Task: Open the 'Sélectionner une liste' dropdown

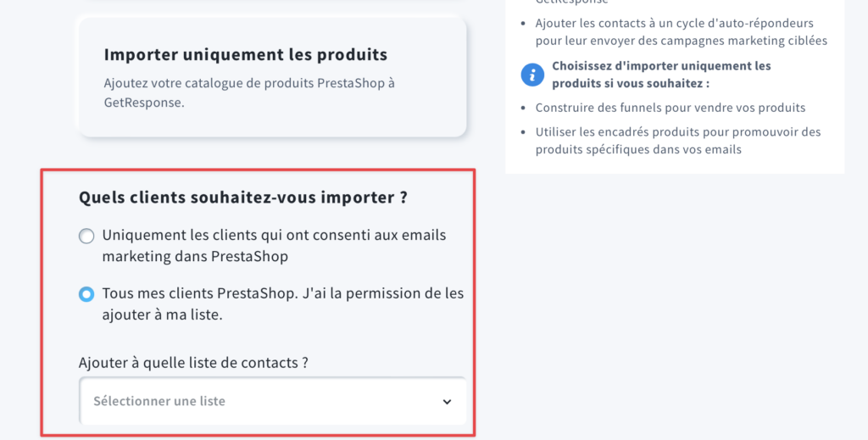Action: point(272,401)
